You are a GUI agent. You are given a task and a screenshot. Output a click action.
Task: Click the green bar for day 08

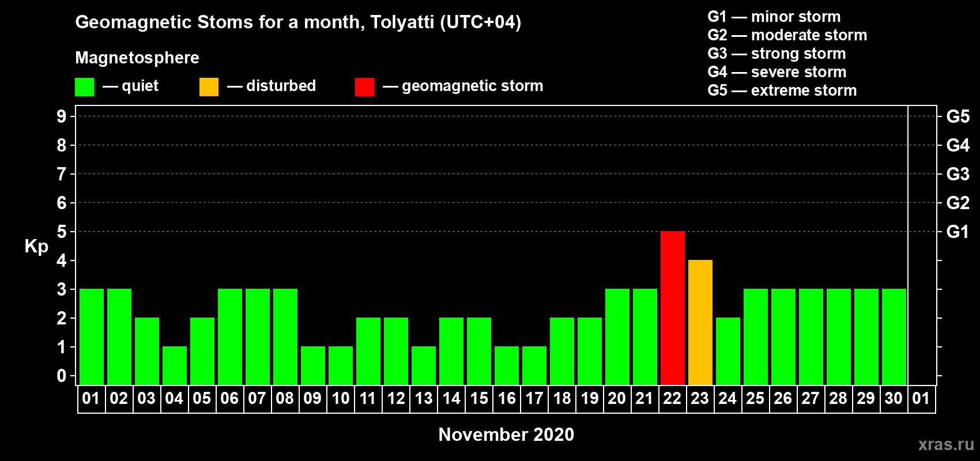285,337
